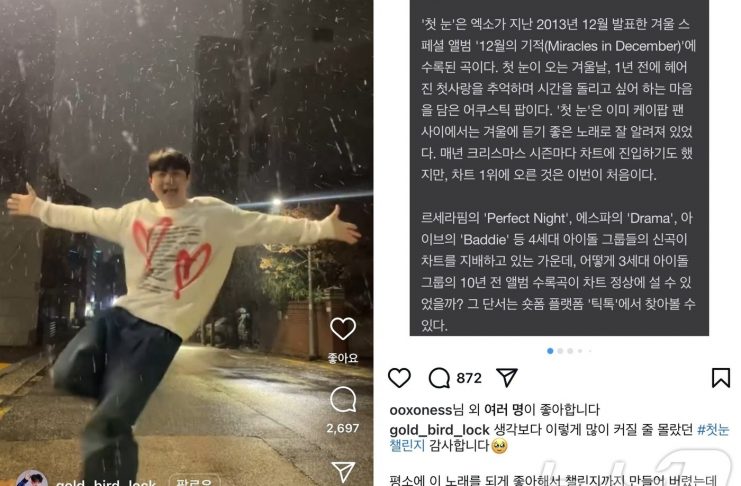Tap the snow dance video to pause
The image size is (741, 486).
click(186, 243)
